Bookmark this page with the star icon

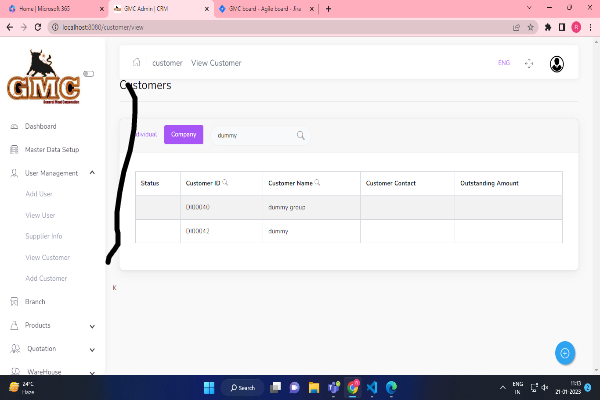[530, 27]
